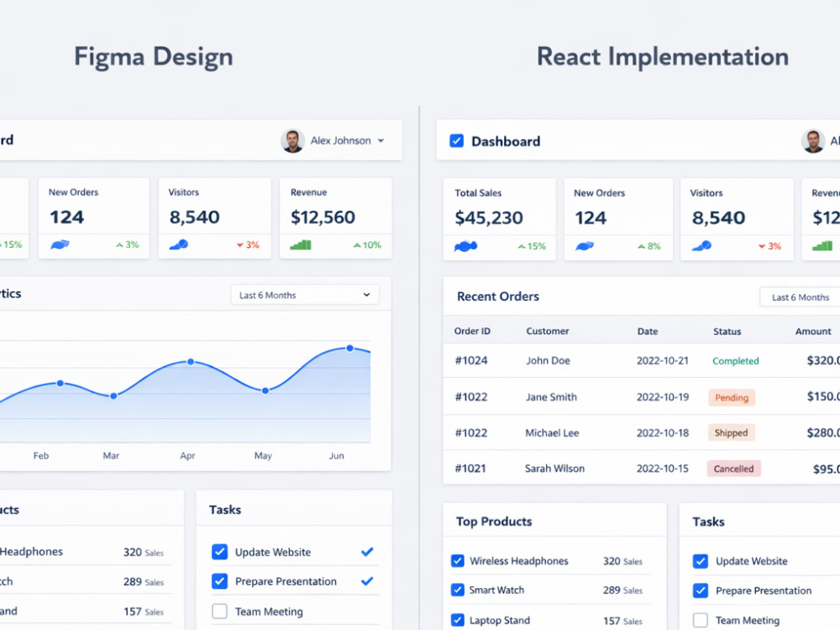The width and height of the screenshot is (840, 630).
Task: Toggle Prepare Presentation checkbox in React Tasks
Action: tap(701, 591)
